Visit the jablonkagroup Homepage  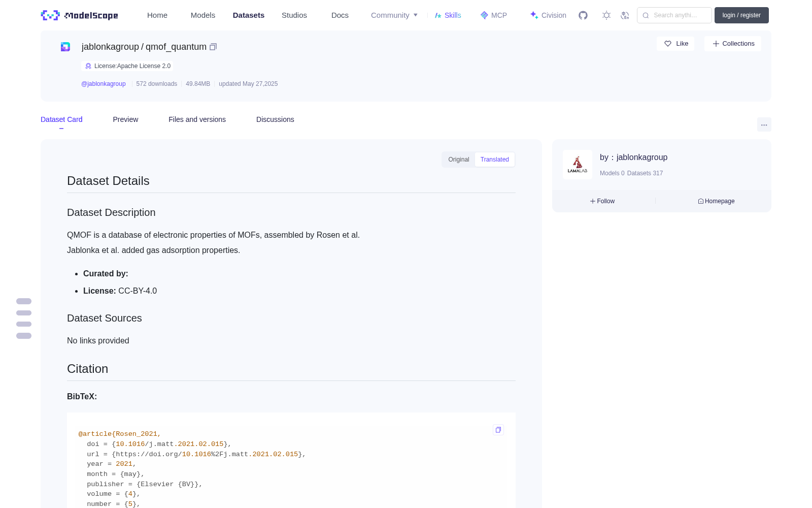716,201
